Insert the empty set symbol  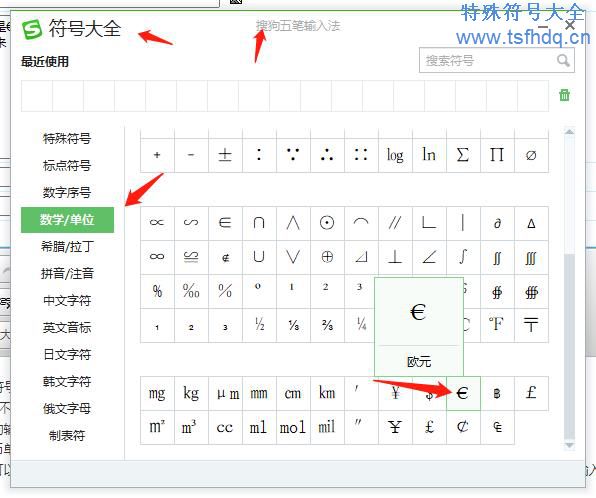[x=531, y=155]
